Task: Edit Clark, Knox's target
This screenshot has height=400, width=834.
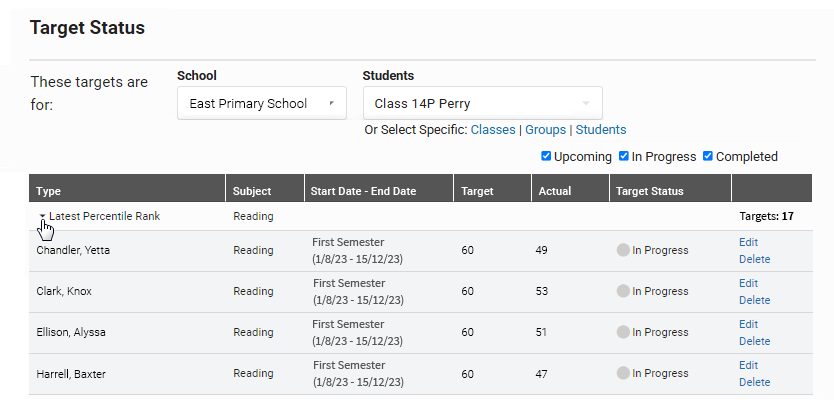Action: tap(748, 283)
